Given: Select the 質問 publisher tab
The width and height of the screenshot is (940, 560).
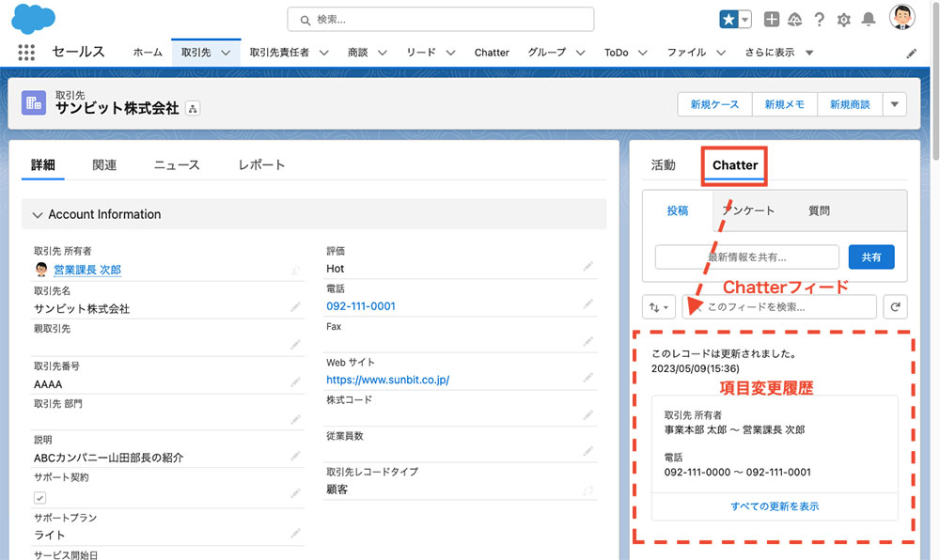Looking at the screenshot, I should pyautogui.click(x=819, y=210).
